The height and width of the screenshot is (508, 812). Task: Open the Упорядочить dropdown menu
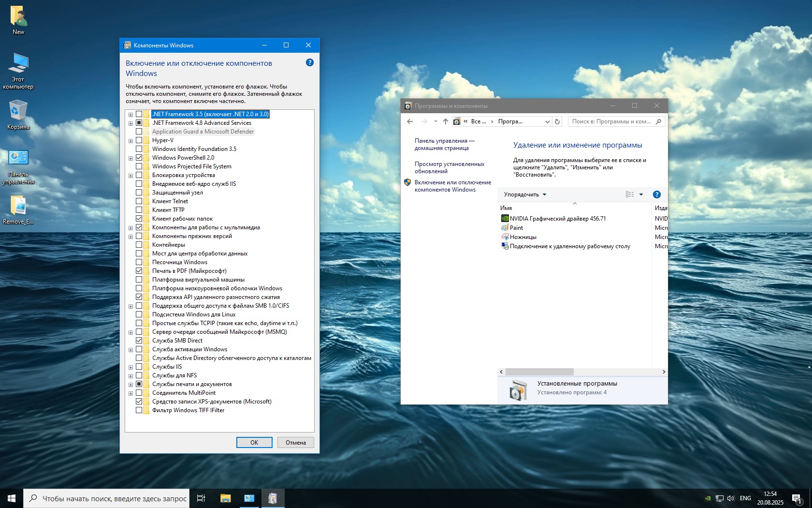525,194
